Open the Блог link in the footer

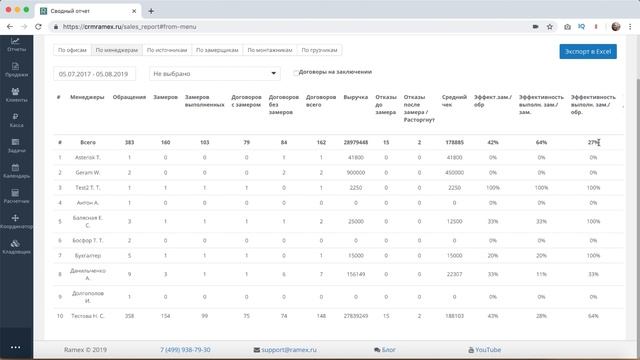(385, 350)
